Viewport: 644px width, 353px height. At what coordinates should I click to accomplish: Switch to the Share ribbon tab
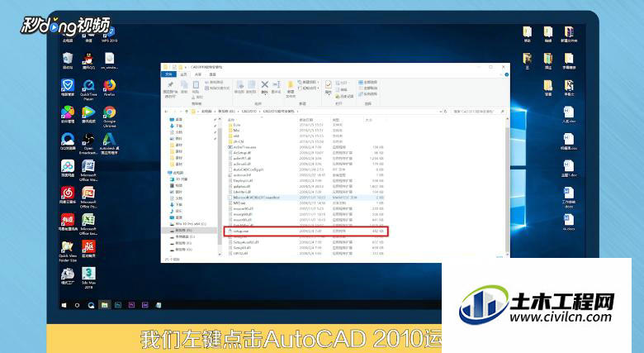point(198,74)
